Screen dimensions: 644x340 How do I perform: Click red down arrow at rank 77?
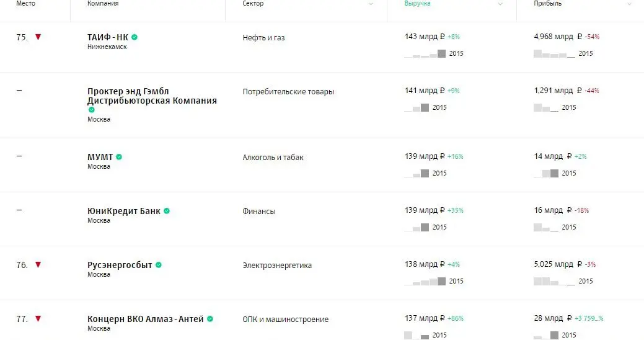click(x=38, y=319)
